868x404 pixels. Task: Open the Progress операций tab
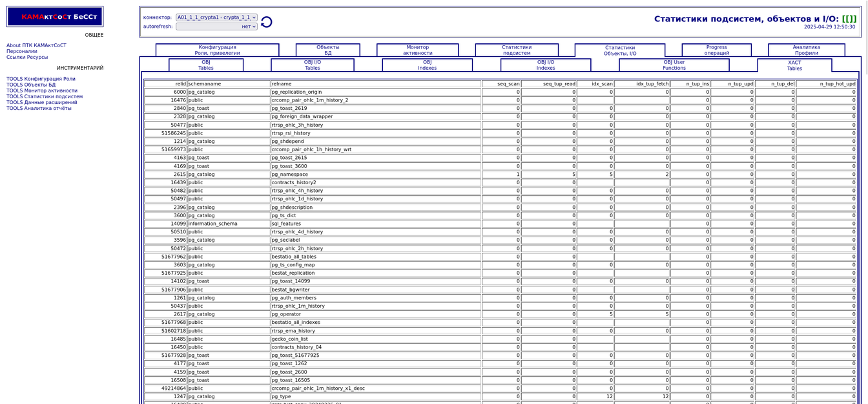tap(716, 50)
